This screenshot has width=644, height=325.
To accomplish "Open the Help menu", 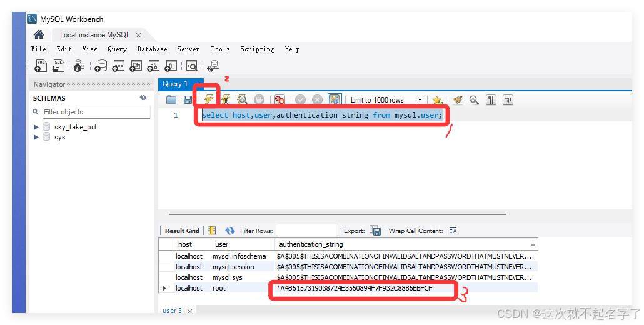I will pyautogui.click(x=292, y=49).
